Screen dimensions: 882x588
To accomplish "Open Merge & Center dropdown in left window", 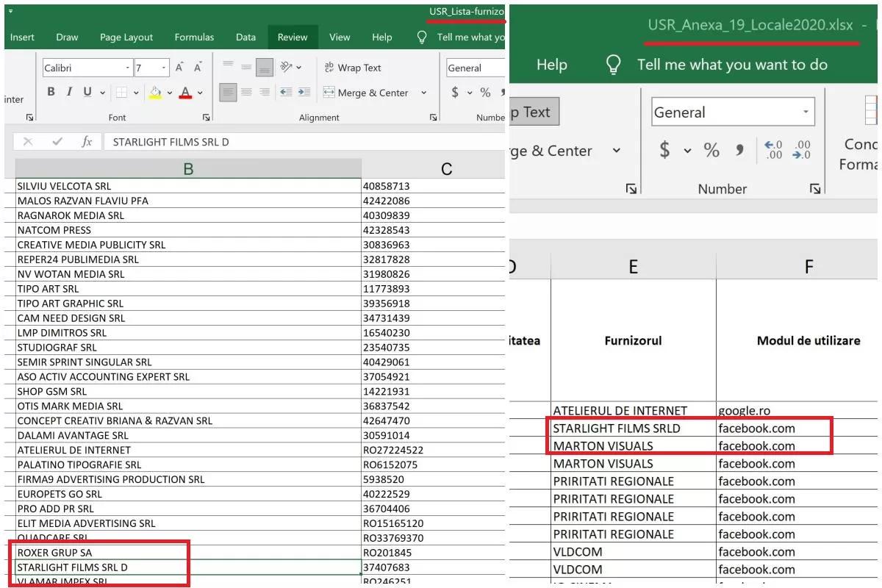I will [423, 93].
